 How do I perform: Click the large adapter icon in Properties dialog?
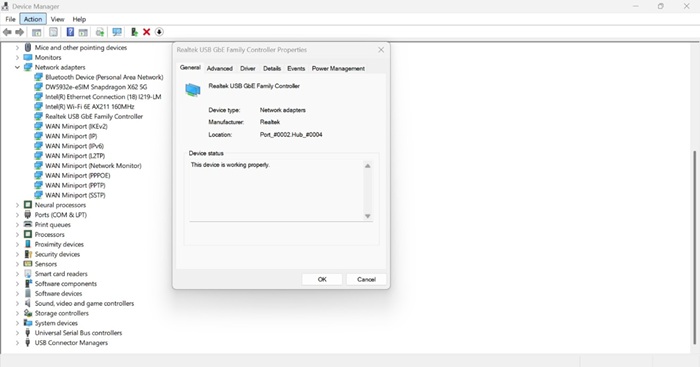coord(193,90)
